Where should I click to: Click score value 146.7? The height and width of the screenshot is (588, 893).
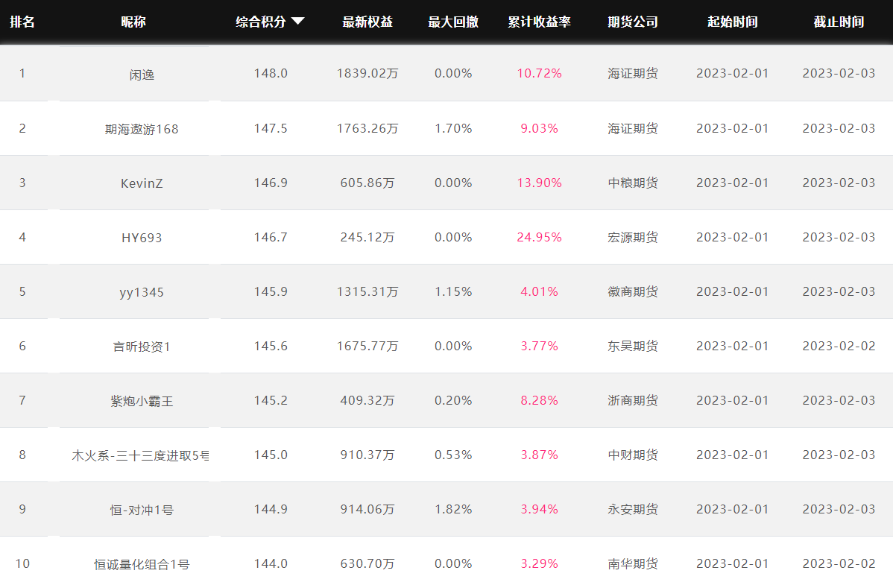point(271,238)
